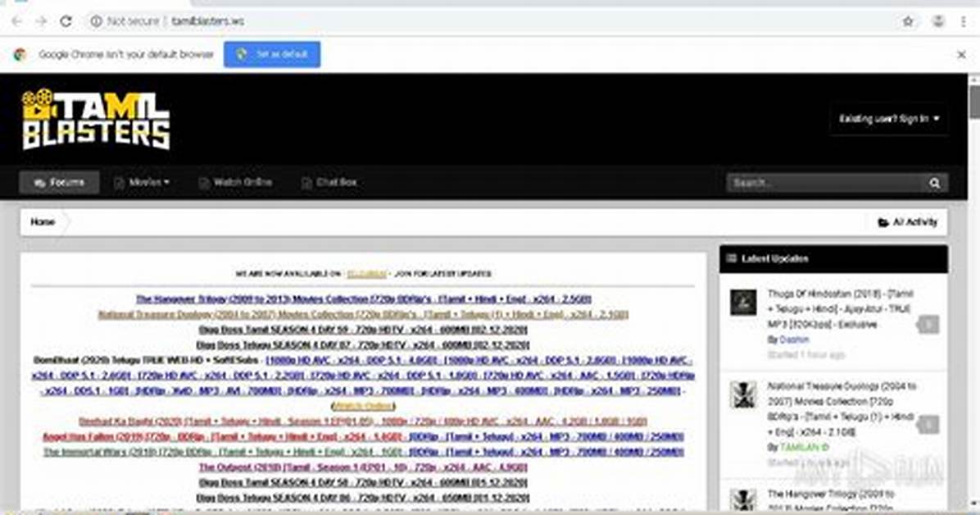Open Bigg Boss Tamil Season 4 Day 59 link
This screenshot has width=980, height=515.
363,329
